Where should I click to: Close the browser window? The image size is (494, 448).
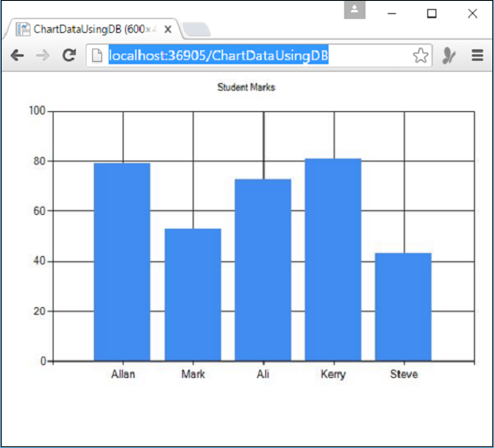(473, 13)
